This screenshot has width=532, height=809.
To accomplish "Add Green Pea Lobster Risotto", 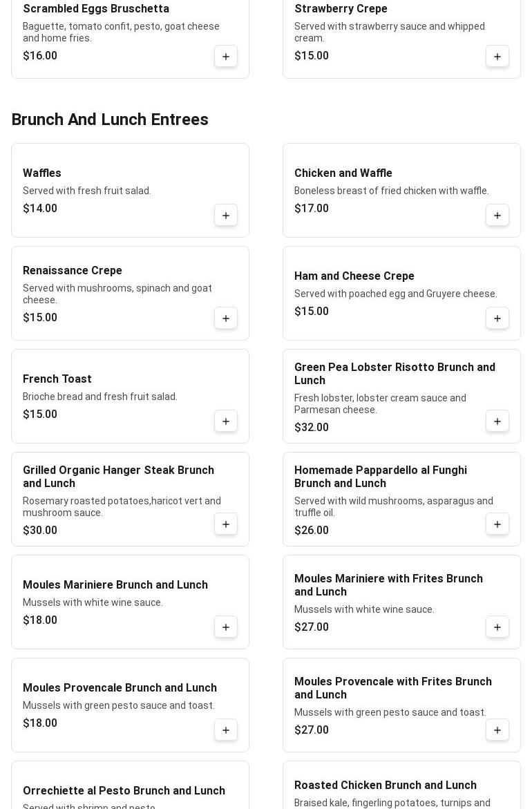I will point(497,421).
